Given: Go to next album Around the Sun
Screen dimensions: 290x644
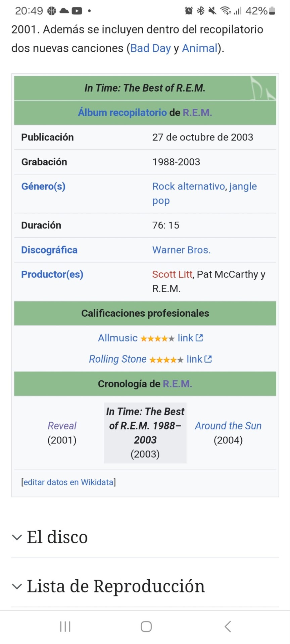Looking at the screenshot, I should pos(228,426).
